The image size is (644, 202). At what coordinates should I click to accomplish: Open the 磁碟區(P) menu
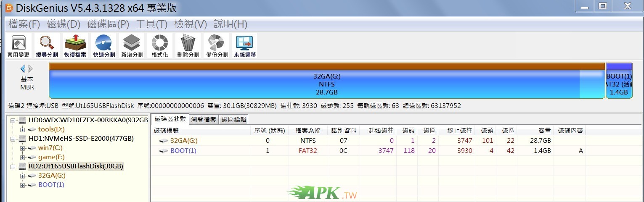tap(109, 24)
